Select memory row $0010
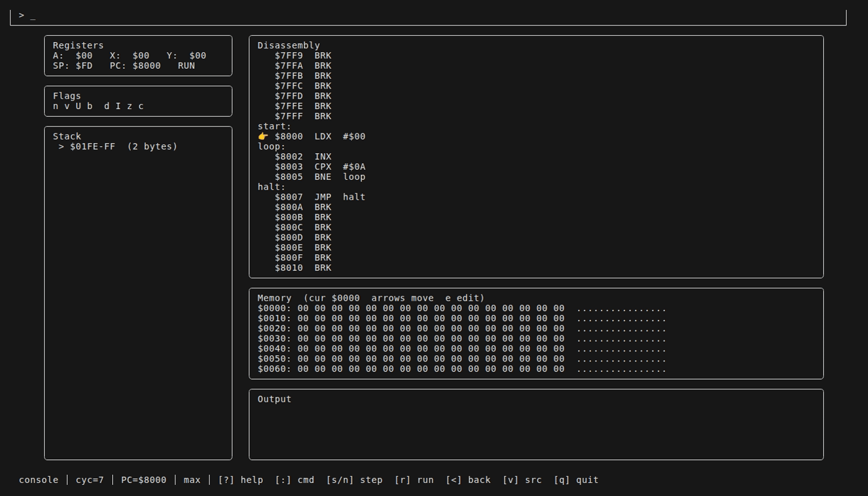The width and height of the screenshot is (868, 496). pyautogui.click(x=462, y=318)
